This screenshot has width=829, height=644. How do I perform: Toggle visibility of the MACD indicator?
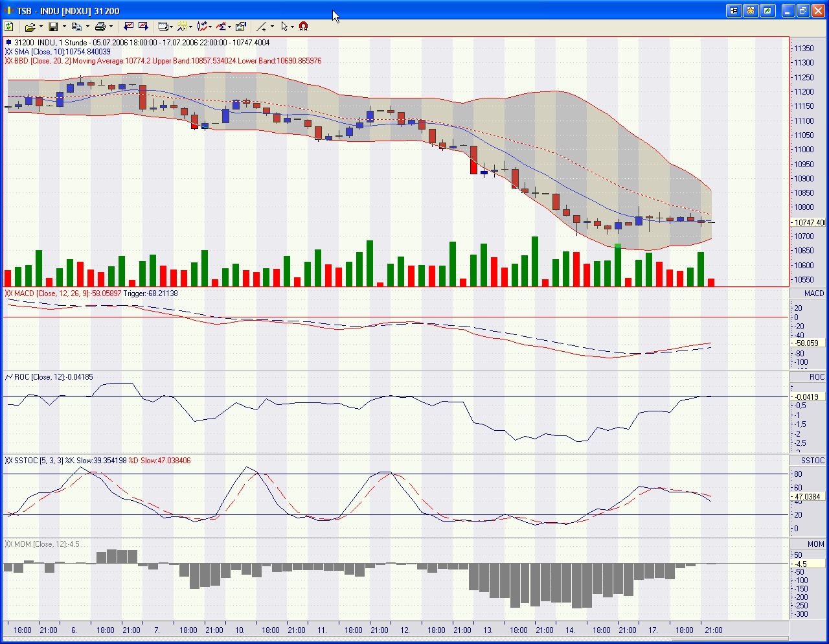(x=8, y=293)
